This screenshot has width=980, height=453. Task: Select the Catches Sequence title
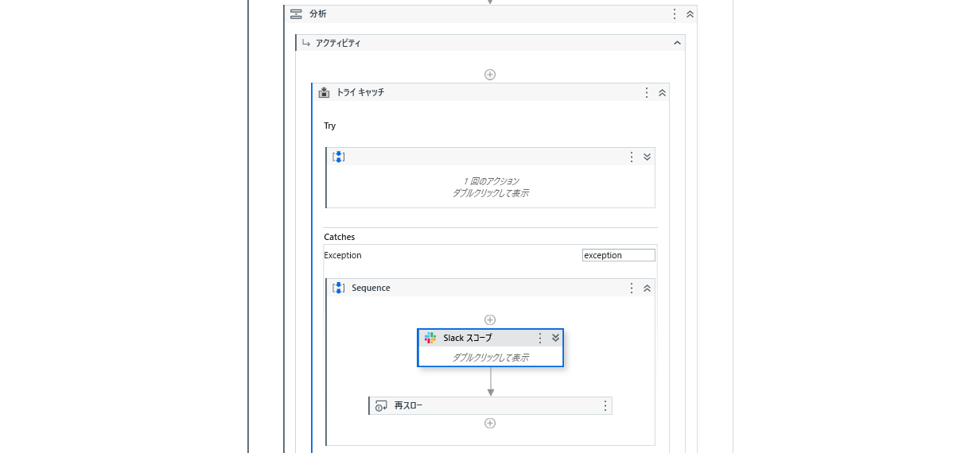pos(371,288)
